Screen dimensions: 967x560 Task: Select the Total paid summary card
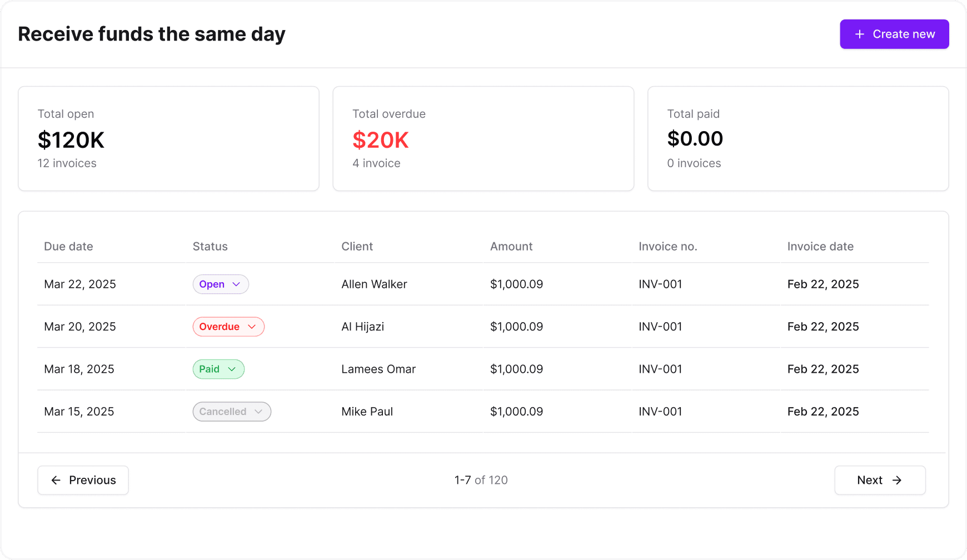click(798, 138)
